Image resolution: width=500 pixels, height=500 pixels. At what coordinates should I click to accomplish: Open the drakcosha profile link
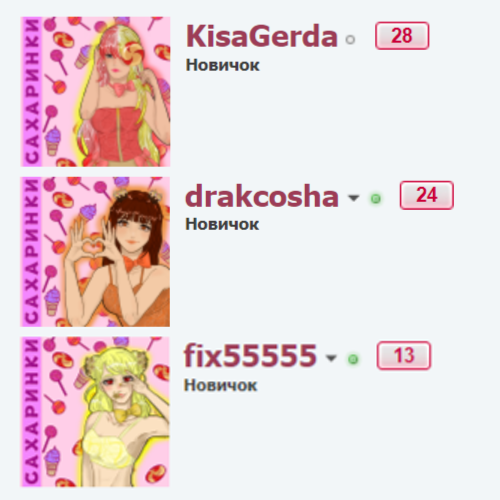(x=262, y=196)
